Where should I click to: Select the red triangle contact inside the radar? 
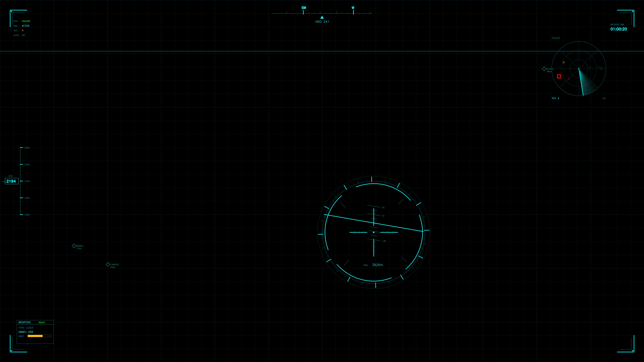click(569, 78)
